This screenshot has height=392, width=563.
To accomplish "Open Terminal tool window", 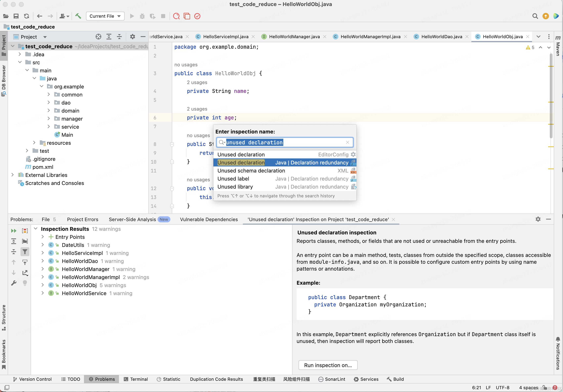I will (136, 379).
